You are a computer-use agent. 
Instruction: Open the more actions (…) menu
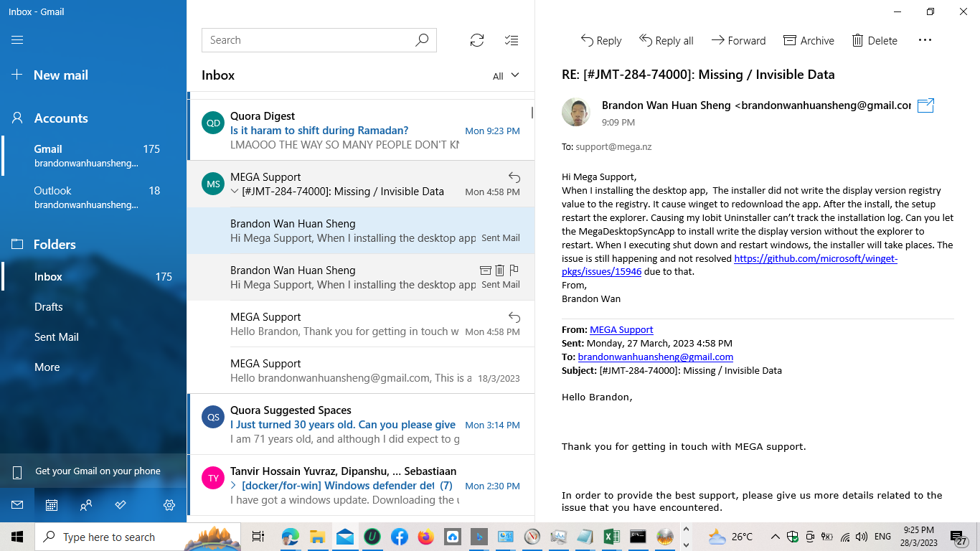coord(925,40)
